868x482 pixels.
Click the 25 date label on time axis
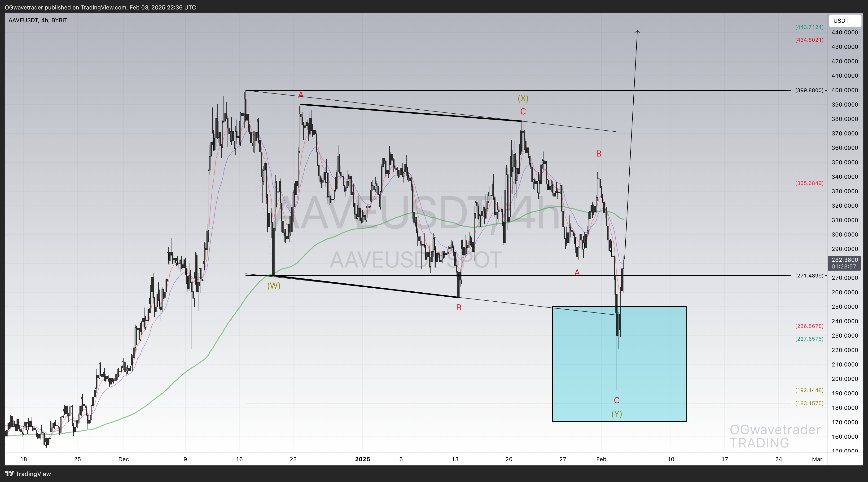click(x=77, y=459)
